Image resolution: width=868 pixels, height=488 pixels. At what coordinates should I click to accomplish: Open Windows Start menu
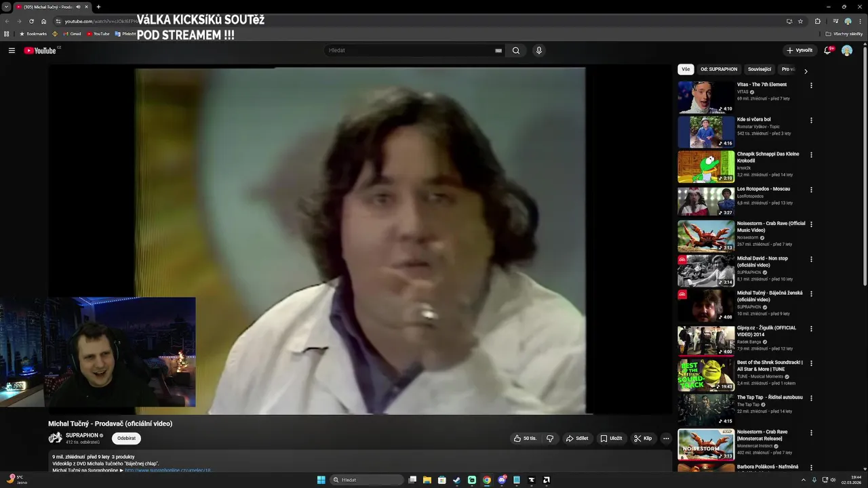(x=321, y=480)
